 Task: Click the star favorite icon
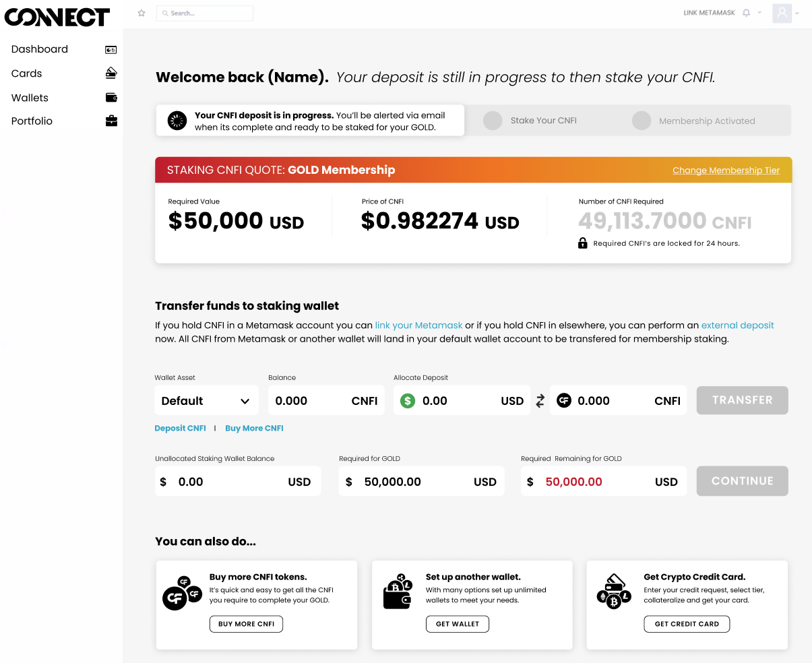coord(142,13)
